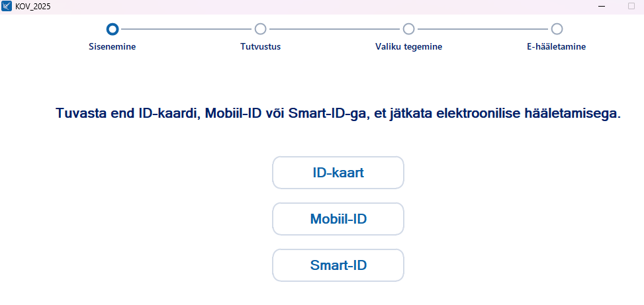Click the KOV_2025 window title text
Image resolution: width=644 pixels, height=305 pixels.
click(32, 7)
